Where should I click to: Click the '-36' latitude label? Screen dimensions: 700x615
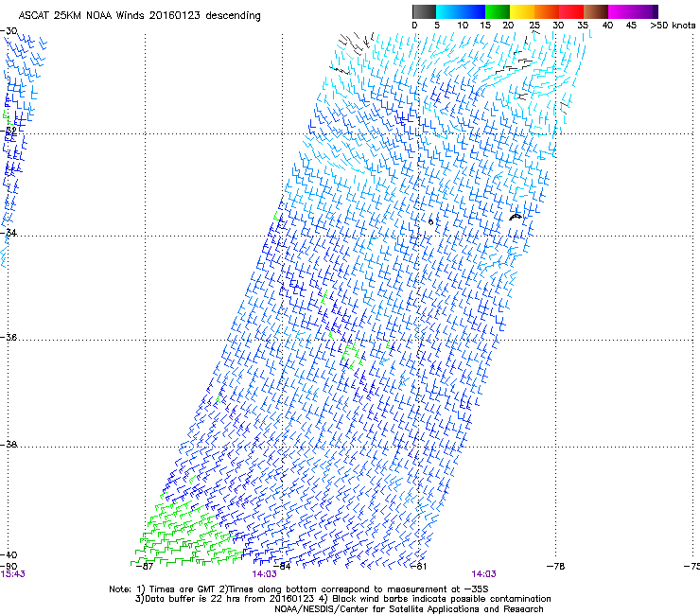point(9,337)
